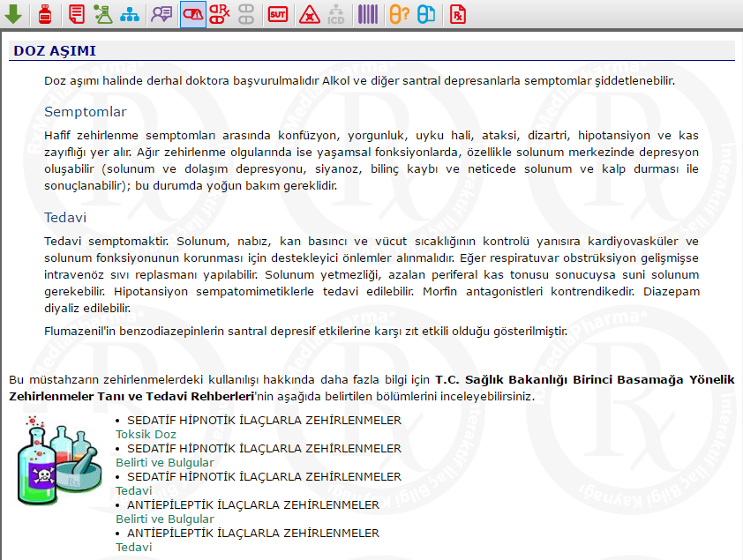
Task: Click the blue capsule and tablet icon
Action: 425,14
